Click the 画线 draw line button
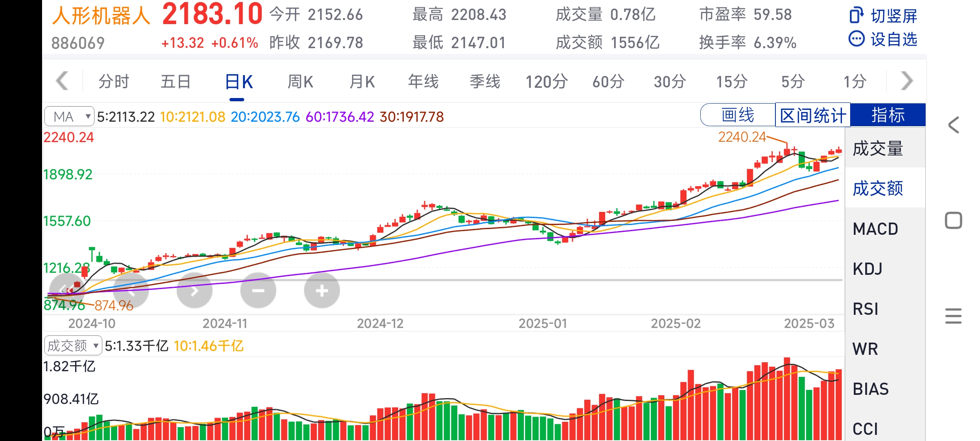The height and width of the screenshot is (441, 980). 737,115
